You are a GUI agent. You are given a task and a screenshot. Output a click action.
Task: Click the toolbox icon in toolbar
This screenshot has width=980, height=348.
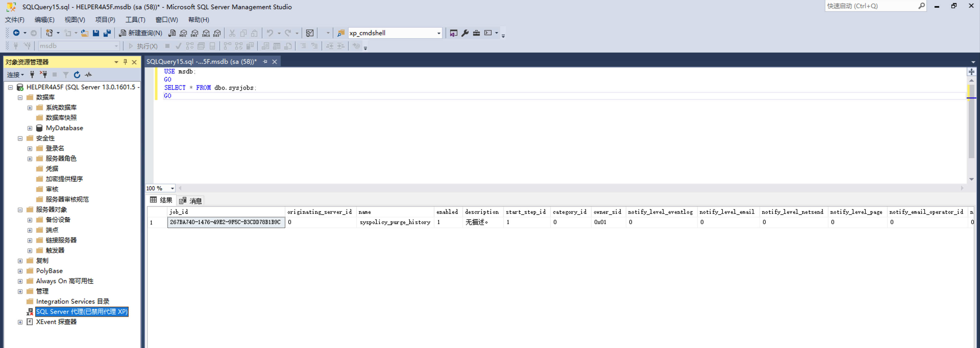(x=476, y=33)
